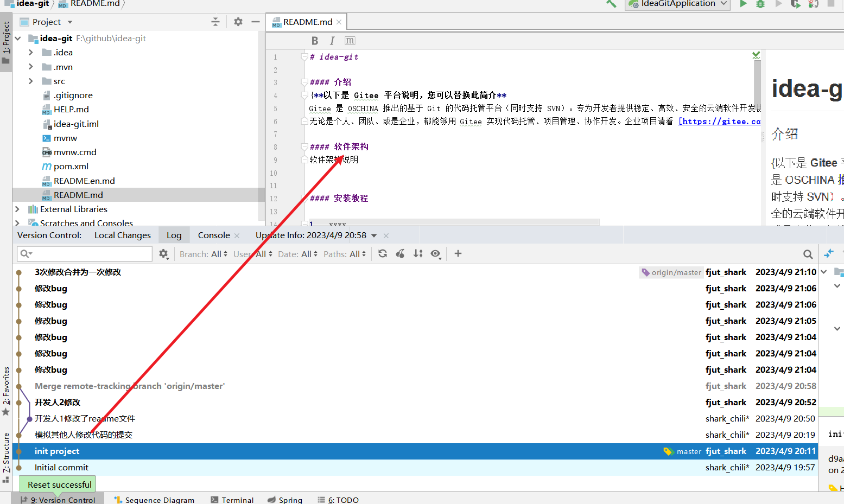Click the plus icon to open new log tab
844x504 pixels.
(458, 253)
